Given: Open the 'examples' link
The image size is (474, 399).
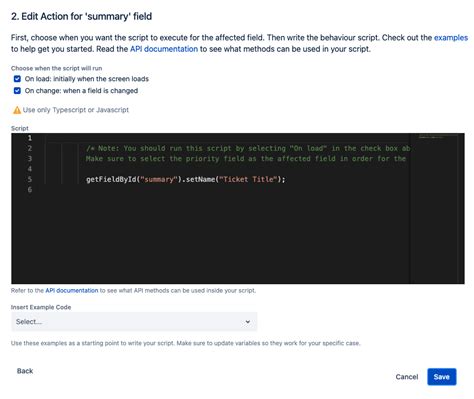Looking at the screenshot, I should click(x=451, y=38).
